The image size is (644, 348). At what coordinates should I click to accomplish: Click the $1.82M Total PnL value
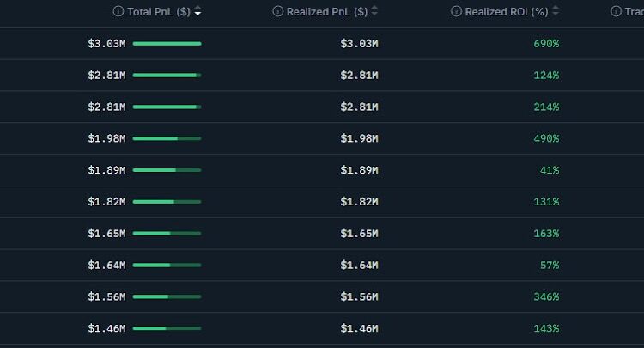coord(106,202)
